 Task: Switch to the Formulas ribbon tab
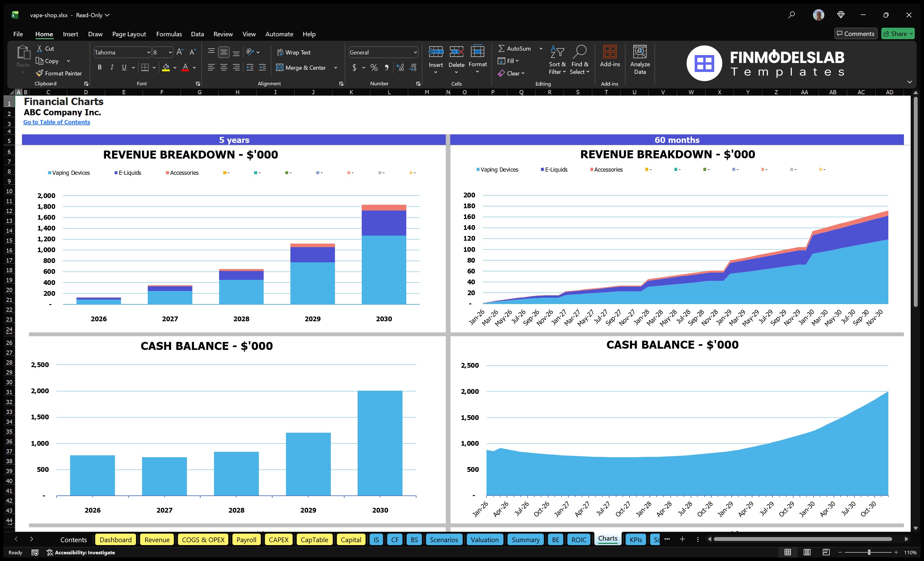click(x=169, y=34)
